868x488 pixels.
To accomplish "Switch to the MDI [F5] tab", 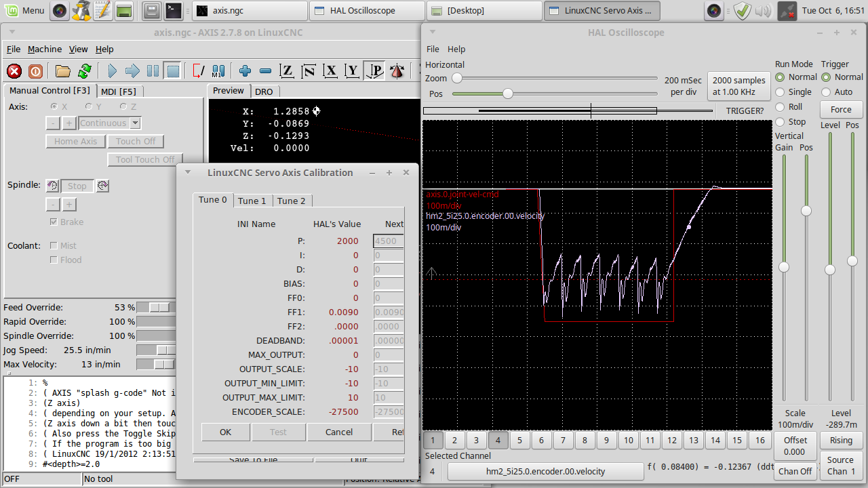I will click(119, 91).
